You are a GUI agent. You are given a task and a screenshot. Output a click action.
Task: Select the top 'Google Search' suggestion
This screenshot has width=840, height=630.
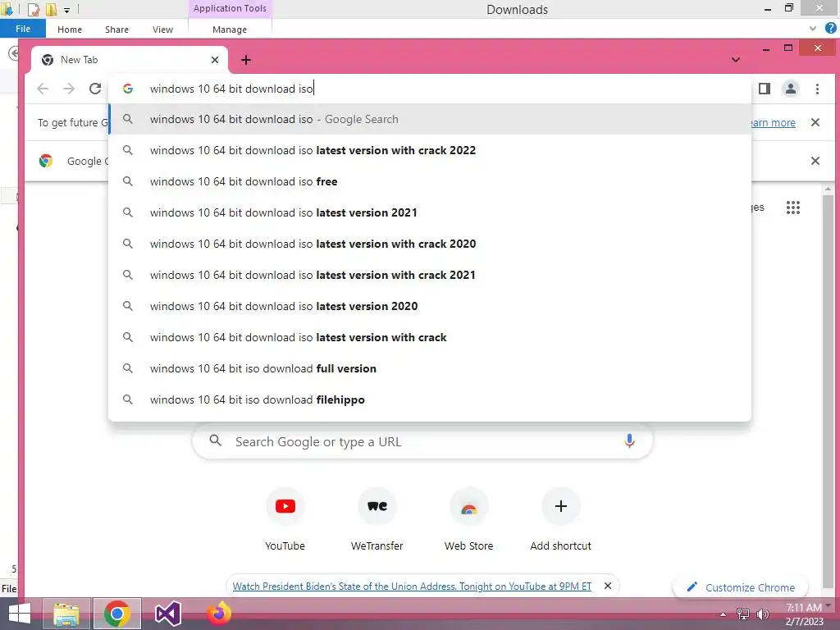[430, 119]
